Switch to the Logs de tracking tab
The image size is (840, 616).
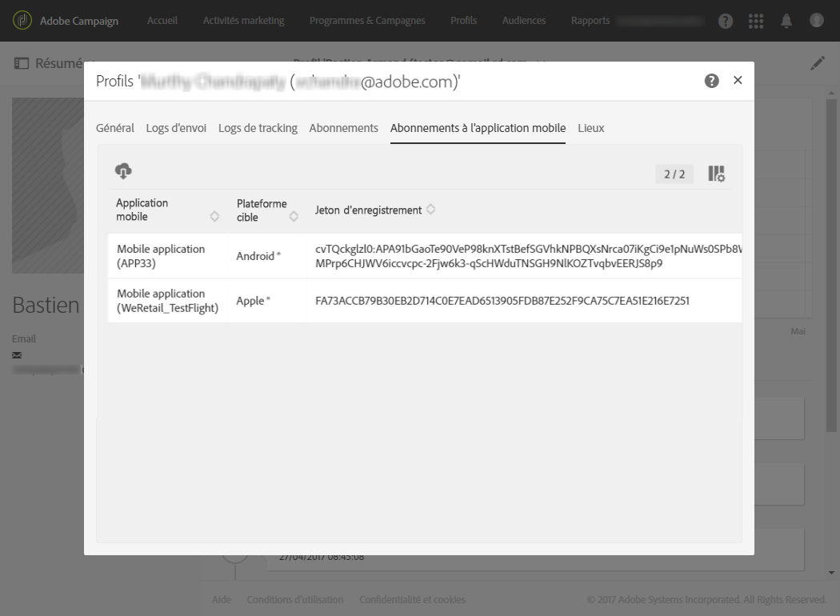click(258, 128)
